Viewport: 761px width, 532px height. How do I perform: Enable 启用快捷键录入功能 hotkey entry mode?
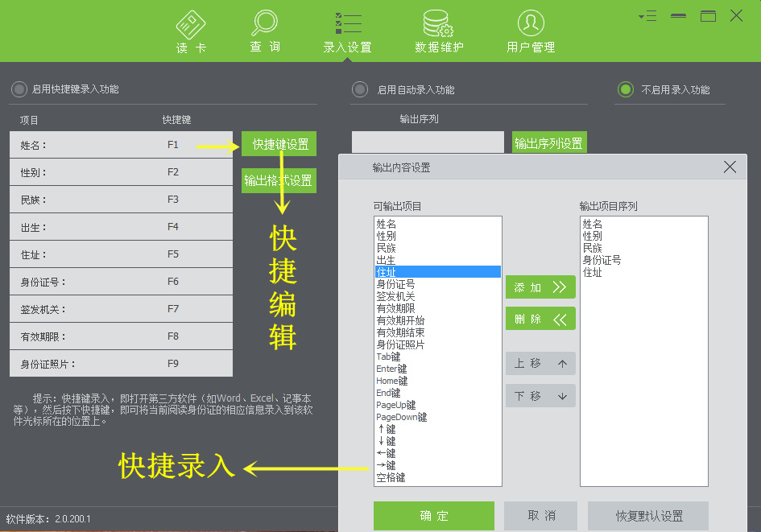[x=19, y=90]
